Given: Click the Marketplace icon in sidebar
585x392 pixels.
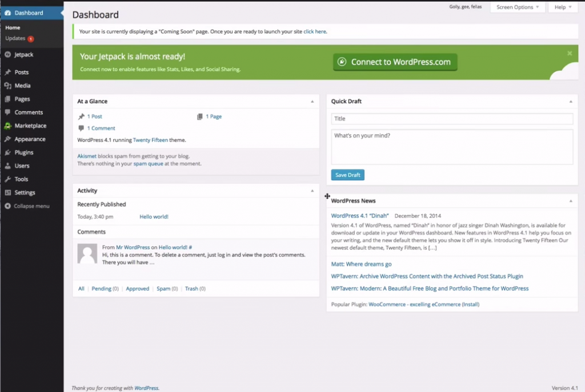Looking at the screenshot, I should [7, 126].
